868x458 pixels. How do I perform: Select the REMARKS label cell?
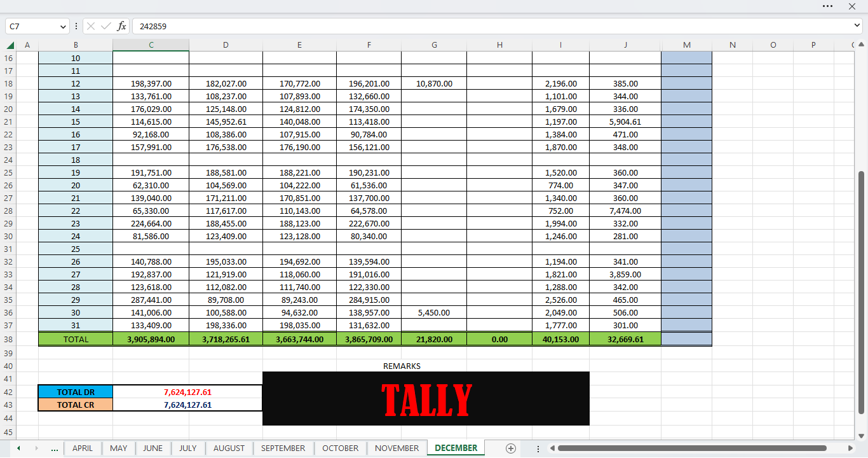point(402,366)
